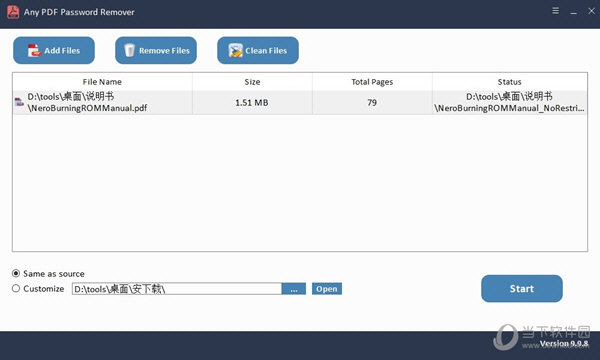
Task: Click the Open output folder button
Action: point(327,288)
